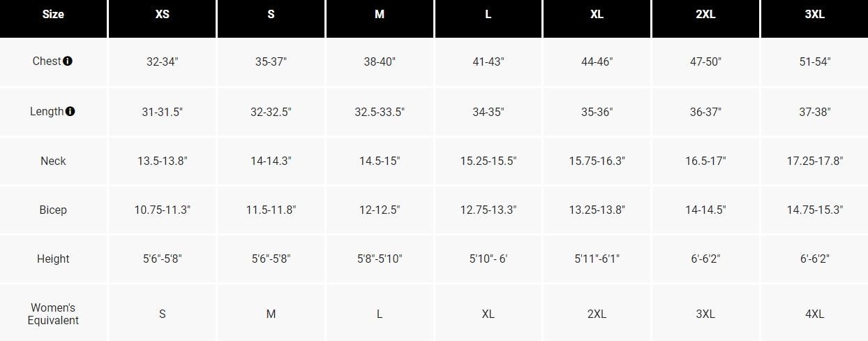The height and width of the screenshot is (341, 868).
Task: Select the Neck row label
Action: (x=53, y=161)
